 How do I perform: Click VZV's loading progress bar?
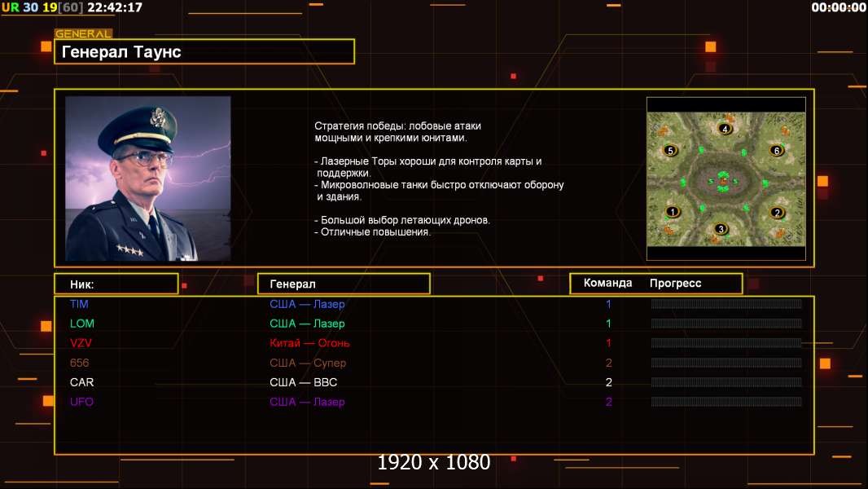(x=726, y=343)
